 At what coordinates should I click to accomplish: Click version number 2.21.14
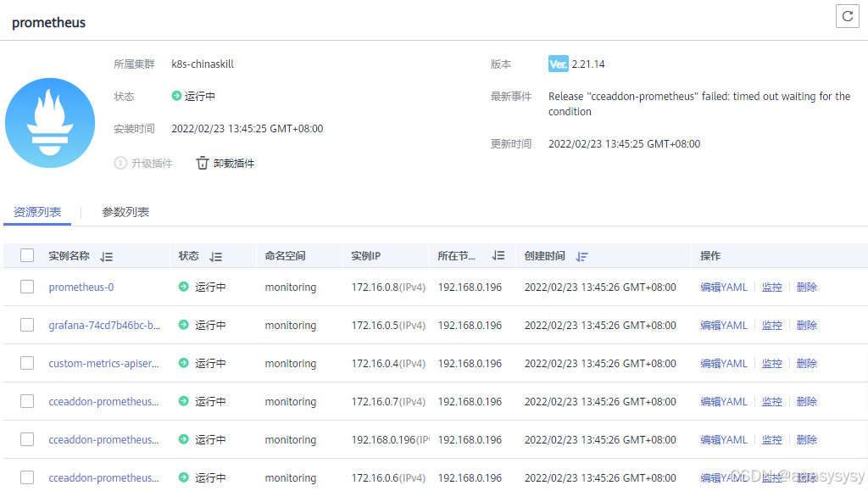click(x=588, y=64)
